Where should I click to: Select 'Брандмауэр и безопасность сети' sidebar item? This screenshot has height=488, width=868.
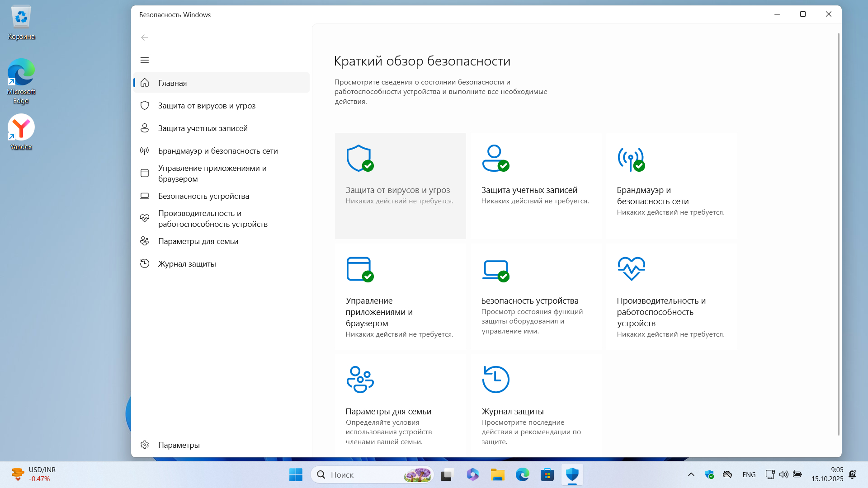click(x=218, y=151)
